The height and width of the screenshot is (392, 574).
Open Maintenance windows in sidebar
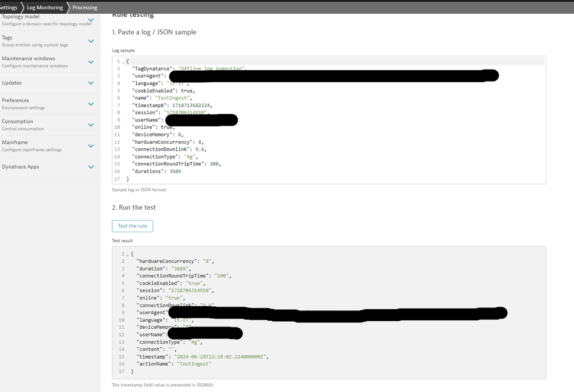pyautogui.click(x=29, y=59)
